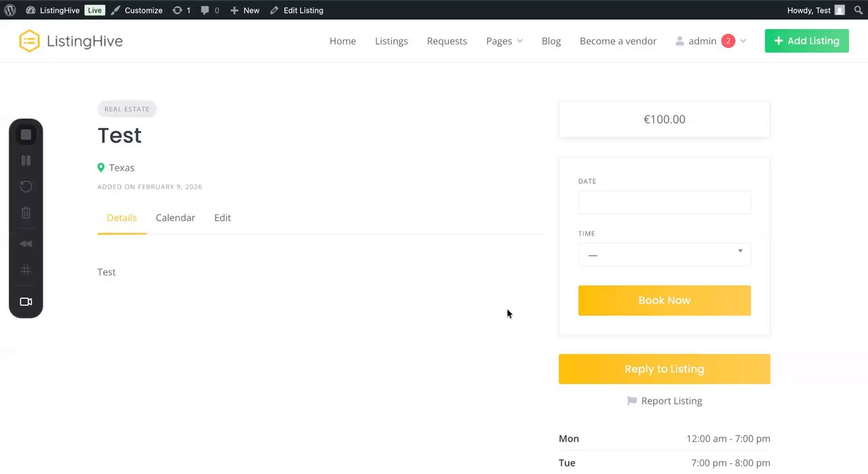This screenshot has width=868, height=474.
Task: Open the listing Edit tab
Action: (x=222, y=218)
